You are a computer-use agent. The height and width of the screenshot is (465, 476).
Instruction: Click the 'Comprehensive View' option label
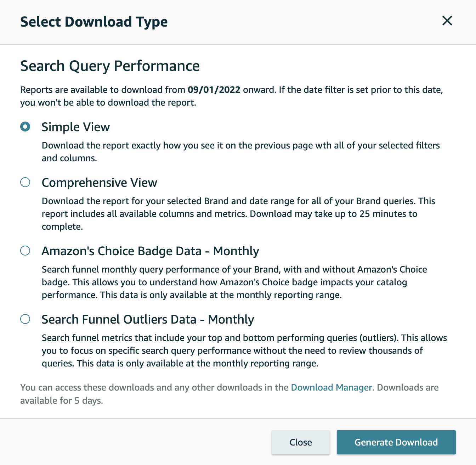100,183
